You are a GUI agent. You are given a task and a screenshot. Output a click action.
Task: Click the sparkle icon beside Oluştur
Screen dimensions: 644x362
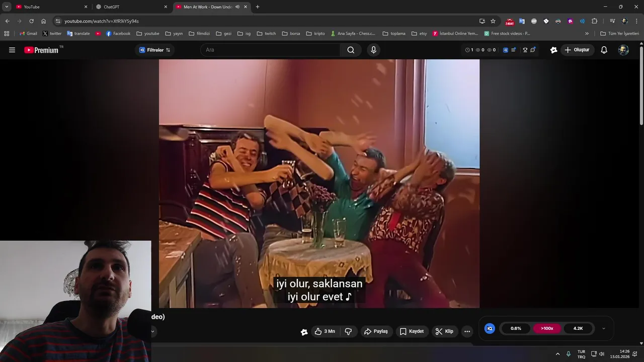click(x=554, y=50)
